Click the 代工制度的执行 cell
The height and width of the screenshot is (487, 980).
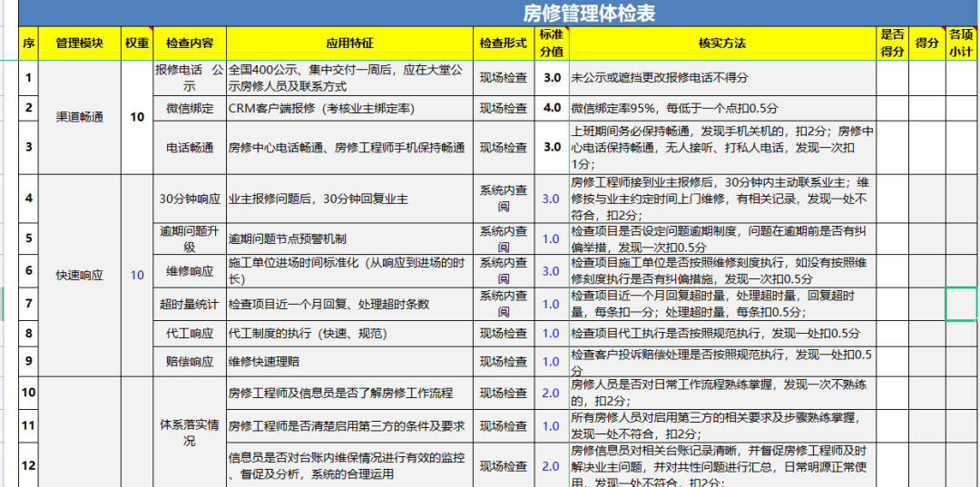(350, 334)
